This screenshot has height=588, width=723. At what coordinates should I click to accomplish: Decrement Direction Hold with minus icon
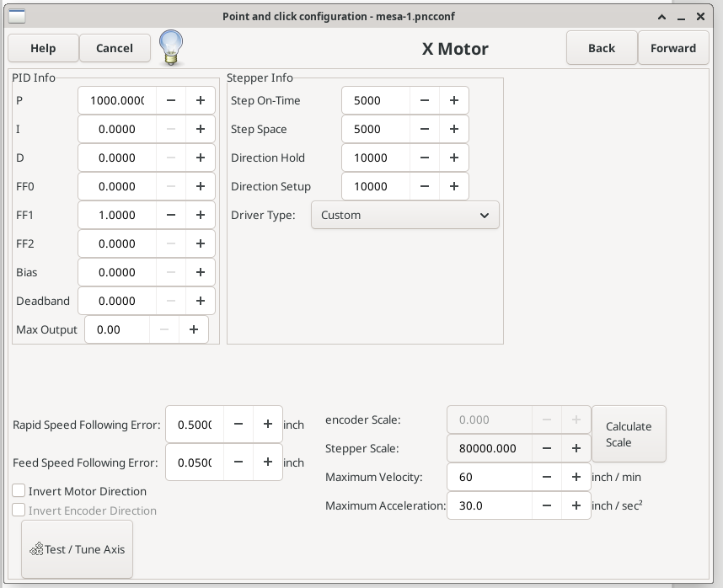(425, 158)
